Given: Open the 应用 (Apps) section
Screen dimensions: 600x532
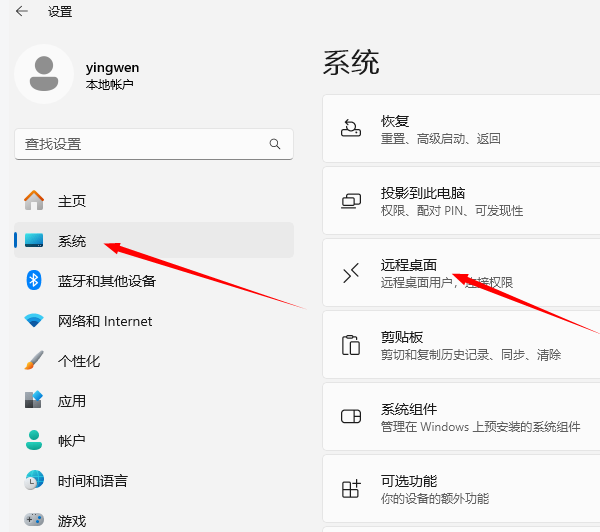Looking at the screenshot, I should [x=72, y=401].
